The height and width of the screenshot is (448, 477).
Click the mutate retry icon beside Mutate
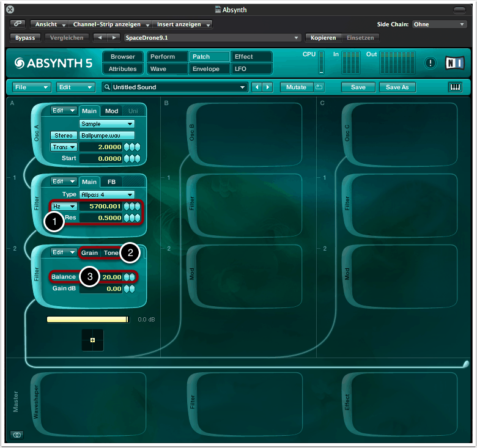[319, 87]
